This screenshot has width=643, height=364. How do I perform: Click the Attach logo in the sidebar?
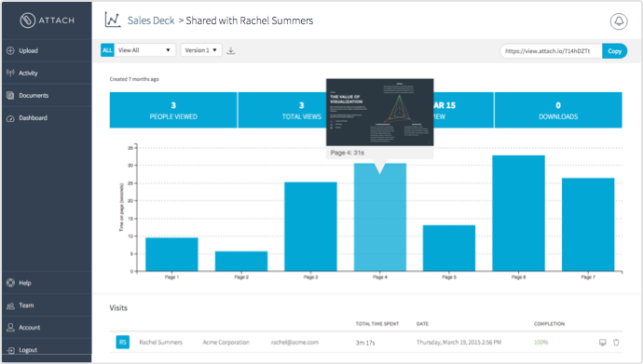[x=48, y=20]
